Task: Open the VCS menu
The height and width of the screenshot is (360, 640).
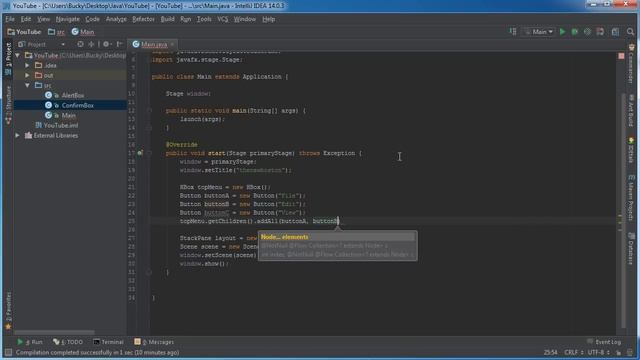Action: point(222,19)
